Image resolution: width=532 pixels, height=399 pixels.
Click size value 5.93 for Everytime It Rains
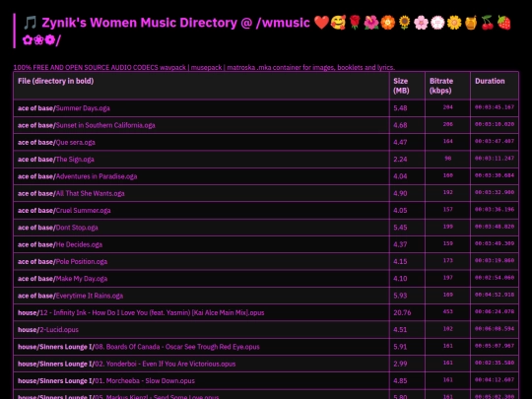coord(400,296)
